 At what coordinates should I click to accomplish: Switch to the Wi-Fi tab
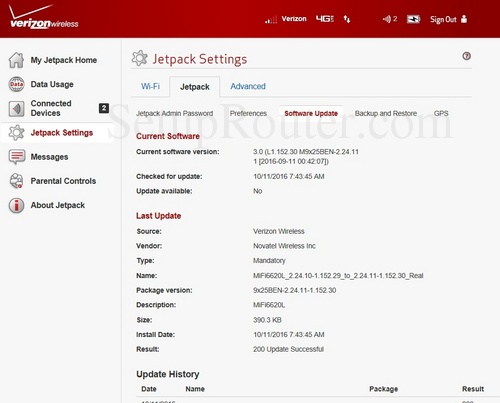[150, 87]
